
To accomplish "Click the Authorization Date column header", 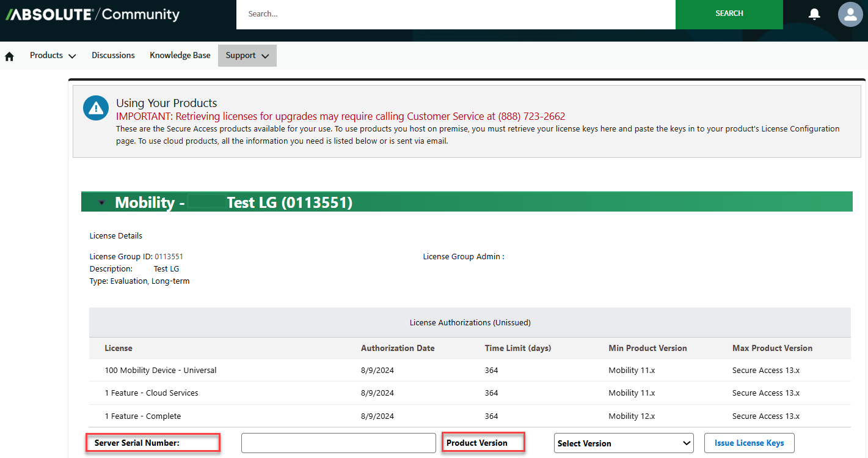I will [x=398, y=348].
